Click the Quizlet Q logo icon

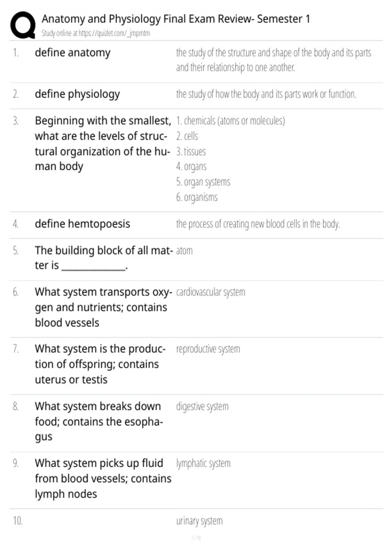[x=23, y=25]
